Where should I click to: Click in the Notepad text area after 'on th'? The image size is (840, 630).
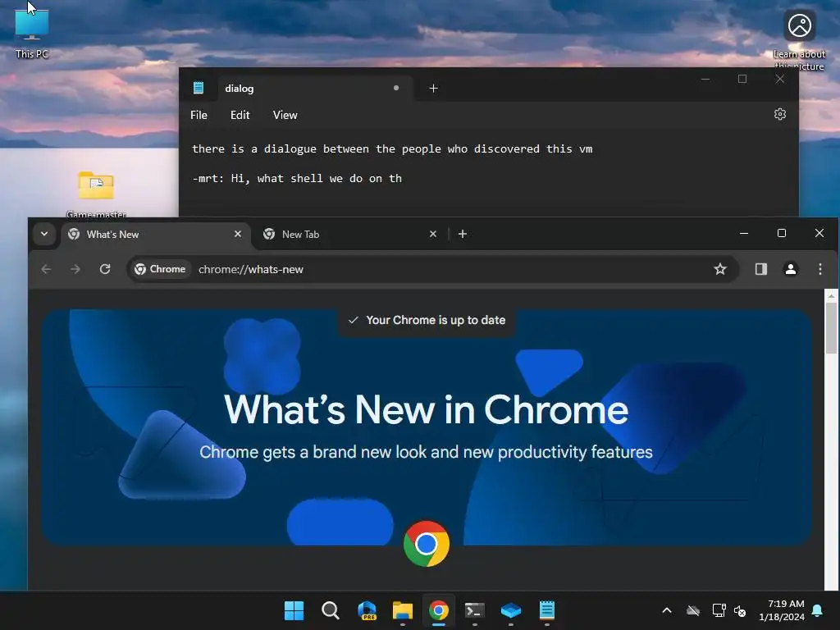pyautogui.click(x=403, y=178)
